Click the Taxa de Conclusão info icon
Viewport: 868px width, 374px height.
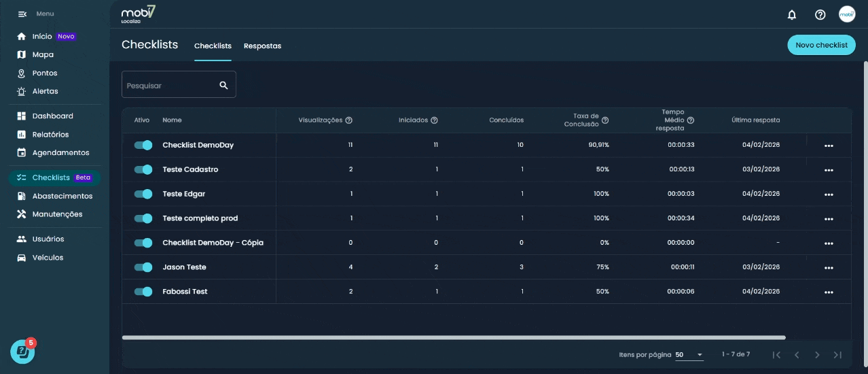click(x=605, y=120)
